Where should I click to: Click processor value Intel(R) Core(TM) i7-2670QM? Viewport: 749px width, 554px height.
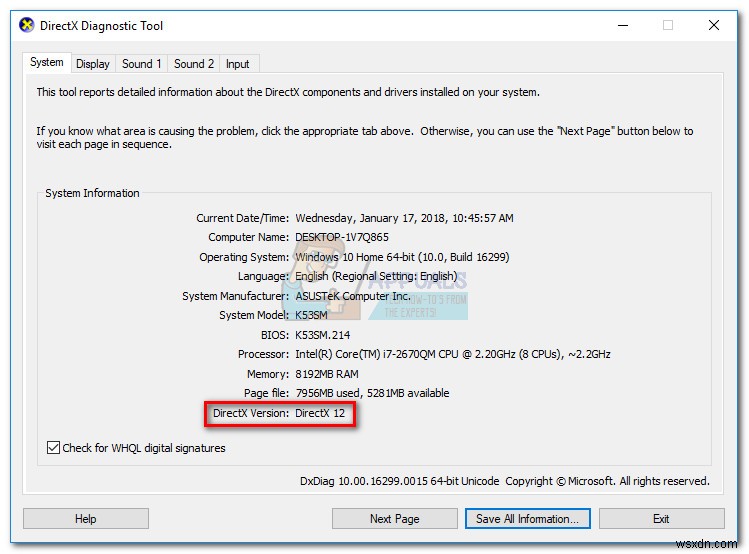[453, 354]
